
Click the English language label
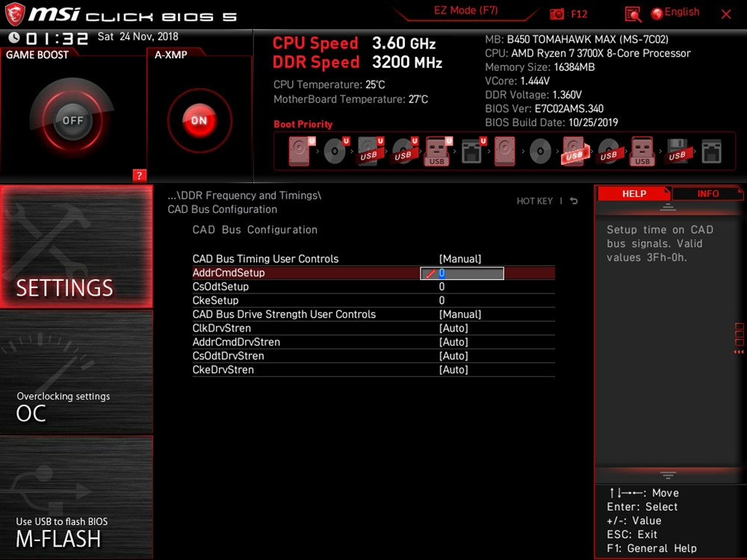pos(682,12)
